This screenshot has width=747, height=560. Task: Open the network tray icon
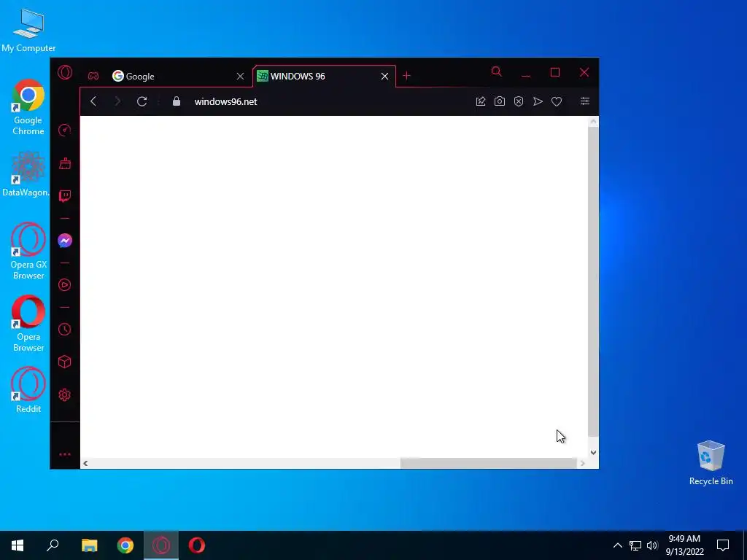tap(635, 545)
